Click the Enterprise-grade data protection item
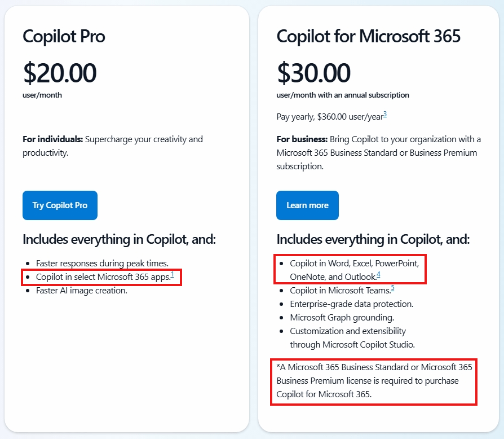504x439 pixels. point(352,304)
